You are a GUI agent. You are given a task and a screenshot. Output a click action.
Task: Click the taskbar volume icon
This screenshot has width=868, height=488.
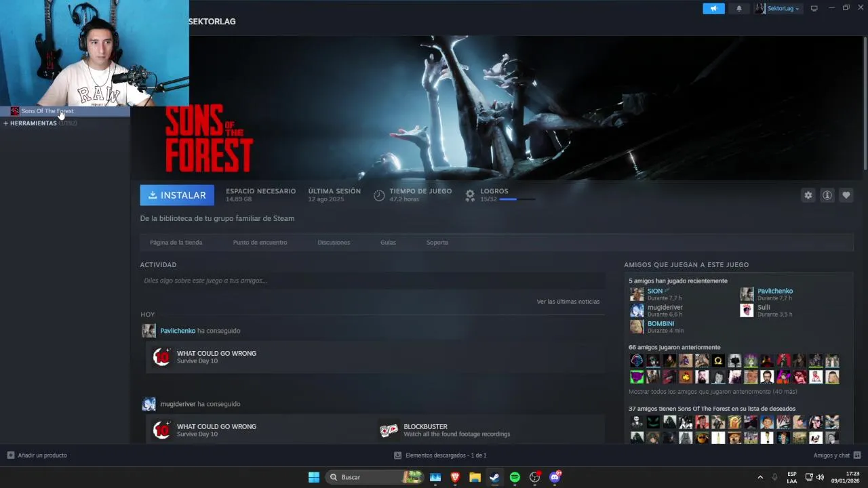point(821,477)
